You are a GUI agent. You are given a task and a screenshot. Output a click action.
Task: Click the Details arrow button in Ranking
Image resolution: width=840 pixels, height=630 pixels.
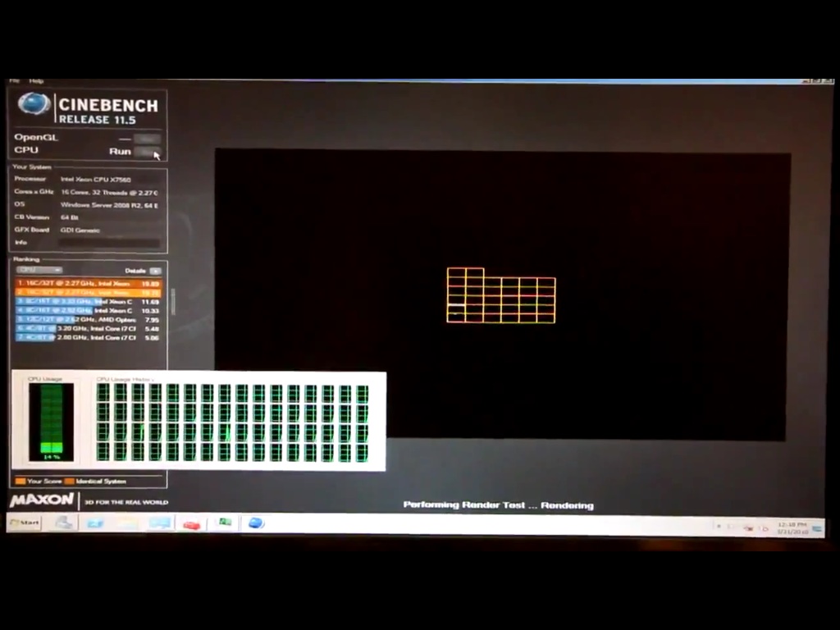coord(155,271)
